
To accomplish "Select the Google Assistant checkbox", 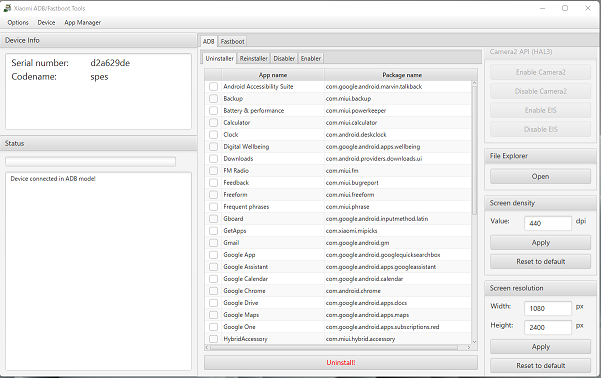I will click(x=213, y=267).
